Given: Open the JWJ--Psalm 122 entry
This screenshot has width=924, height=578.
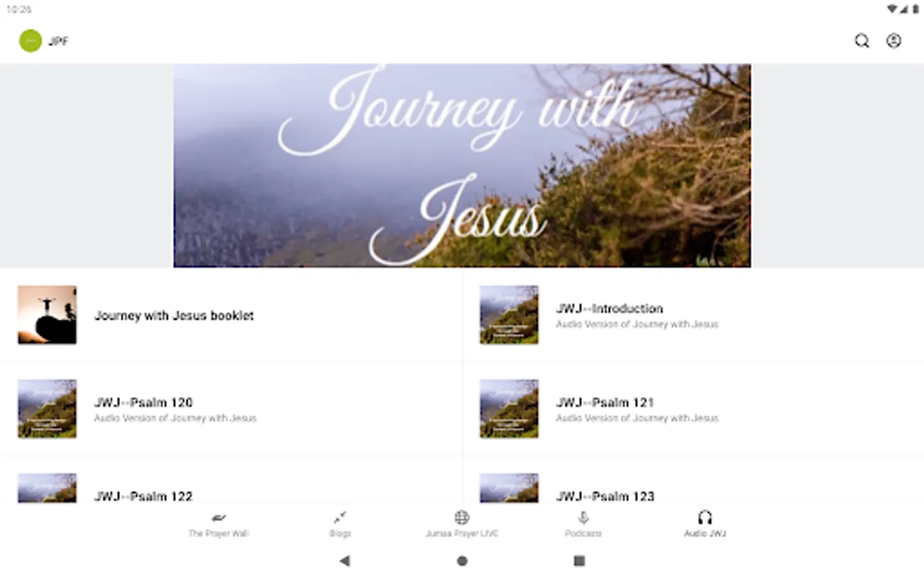Looking at the screenshot, I should (231, 488).
